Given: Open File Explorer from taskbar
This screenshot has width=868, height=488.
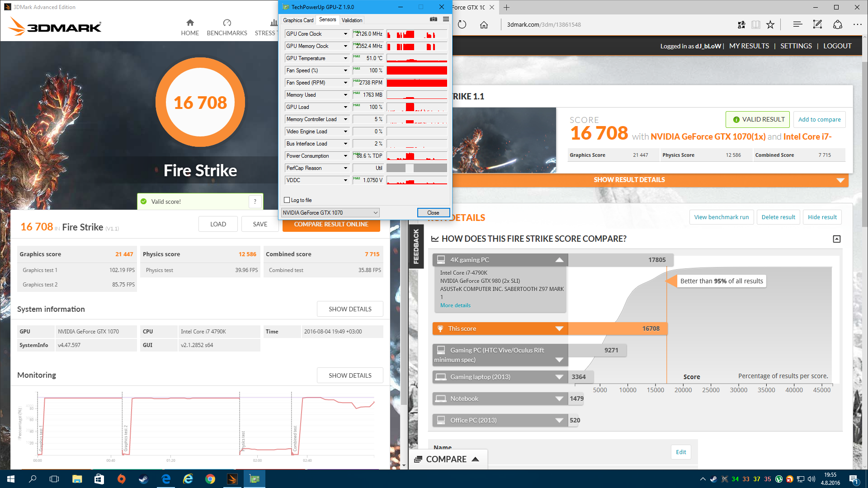Looking at the screenshot, I should (x=77, y=479).
